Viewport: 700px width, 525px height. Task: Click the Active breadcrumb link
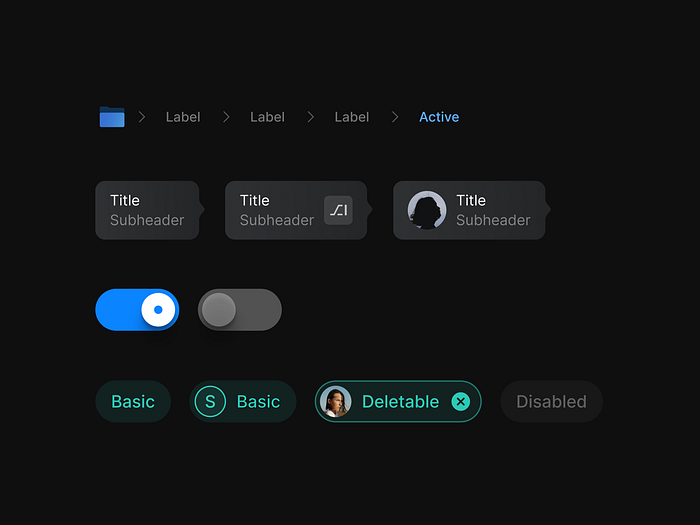coord(439,117)
